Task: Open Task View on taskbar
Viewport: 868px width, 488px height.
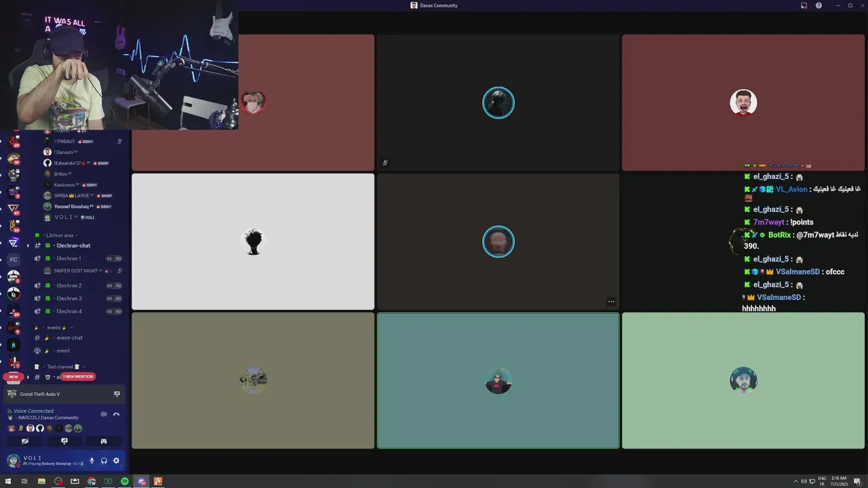Action: pyautogui.click(x=24, y=481)
